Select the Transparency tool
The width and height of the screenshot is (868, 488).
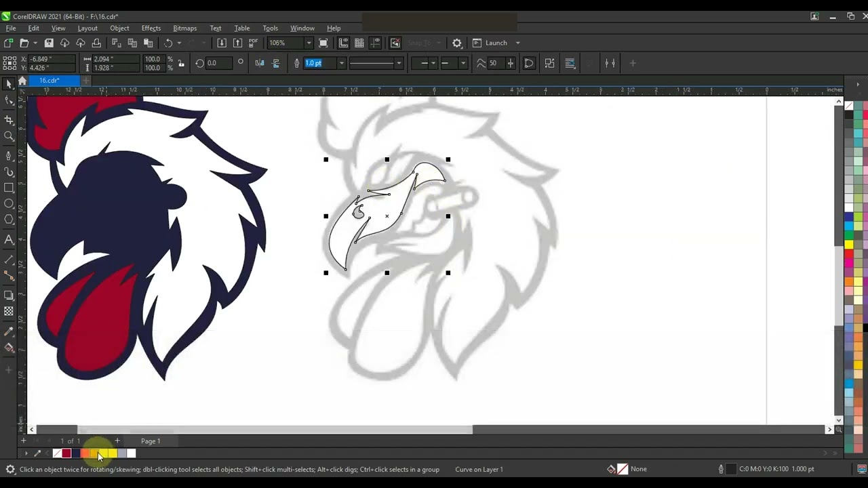[x=9, y=311]
